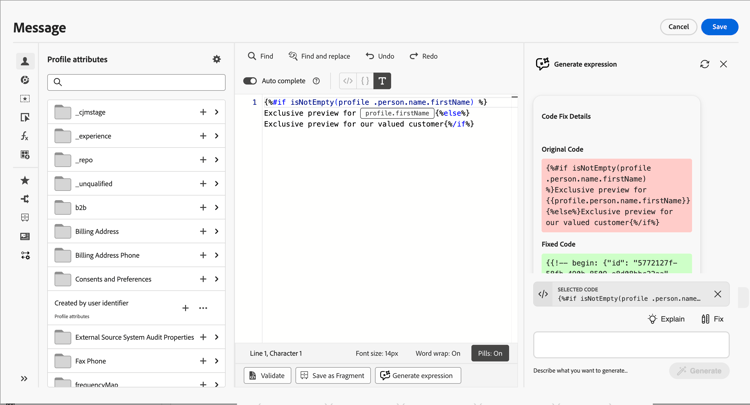Click the describe-what-to-generate text box
Viewport: 750px width, 405px height.
point(631,345)
